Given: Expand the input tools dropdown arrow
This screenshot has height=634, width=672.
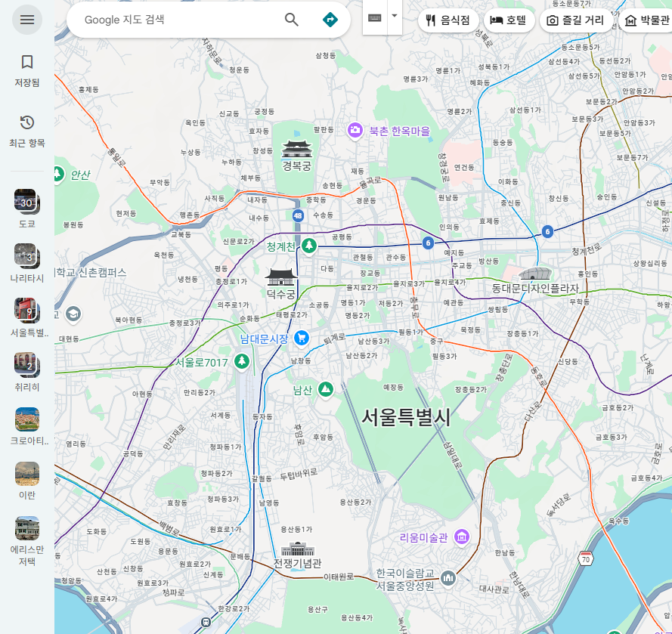Looking at the screenshot, I should tap(394, 16).
